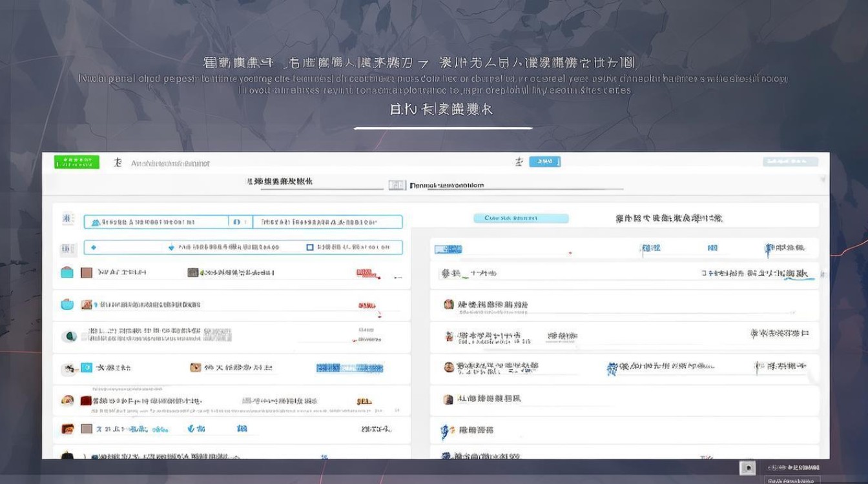Select the blue highlighted label in the fourth left list row
868x484 pixels.
349,368
